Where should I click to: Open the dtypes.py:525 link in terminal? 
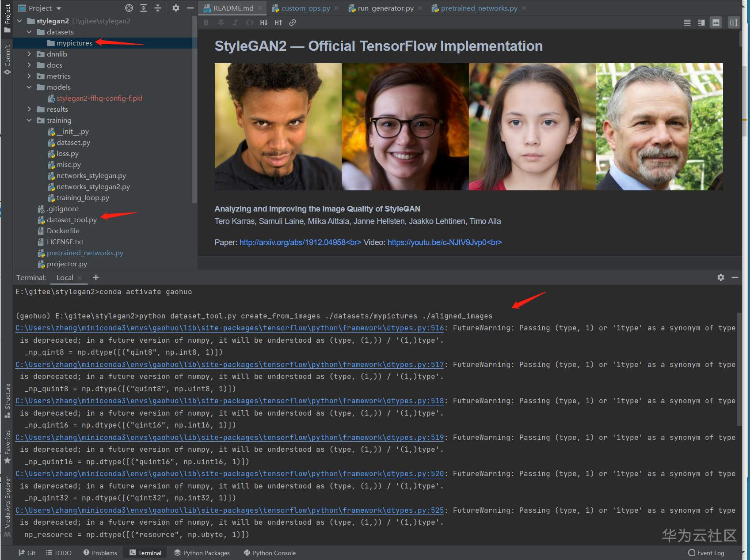point(230,511)
